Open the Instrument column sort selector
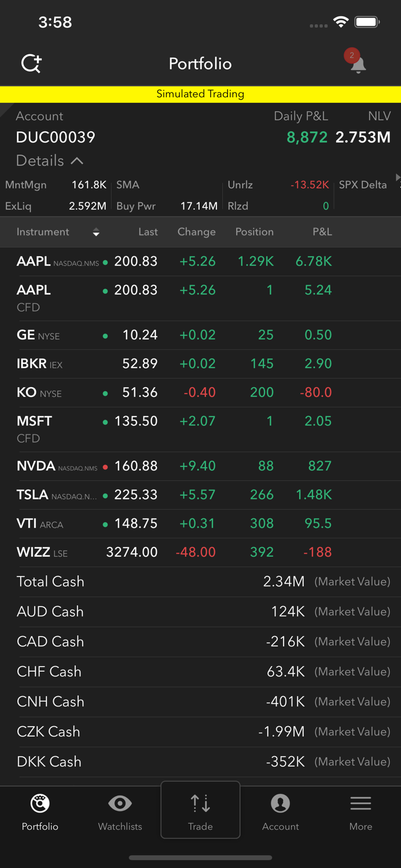This screenshot has width=401, height=868. [96, 232]
